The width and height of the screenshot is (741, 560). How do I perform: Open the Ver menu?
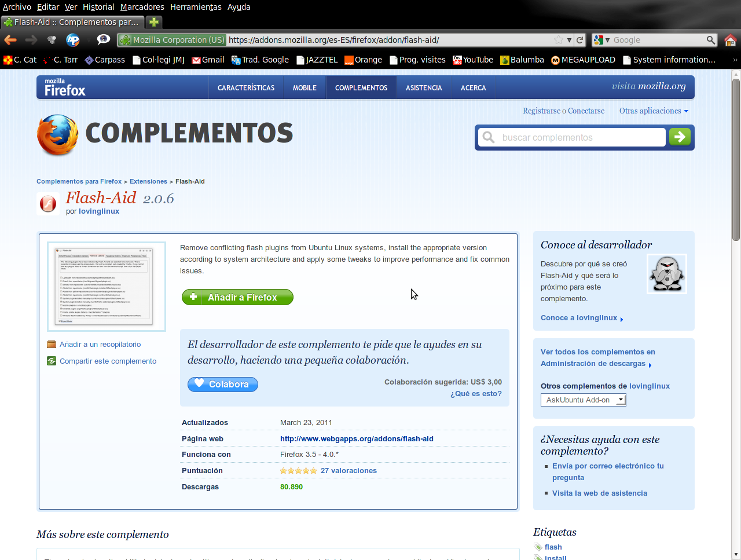click(71, 7)
